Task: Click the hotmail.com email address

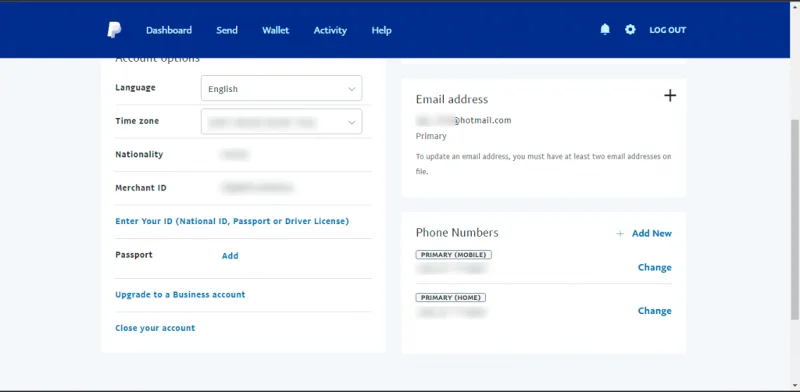Action: click(x=463, y=120)
